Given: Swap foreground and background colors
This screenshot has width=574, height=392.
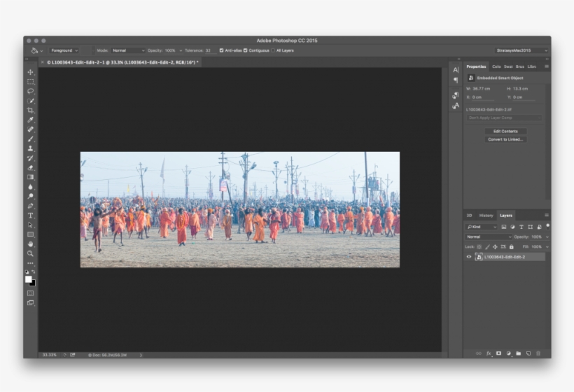Looking at the screenshot, I should click(34, 272).
